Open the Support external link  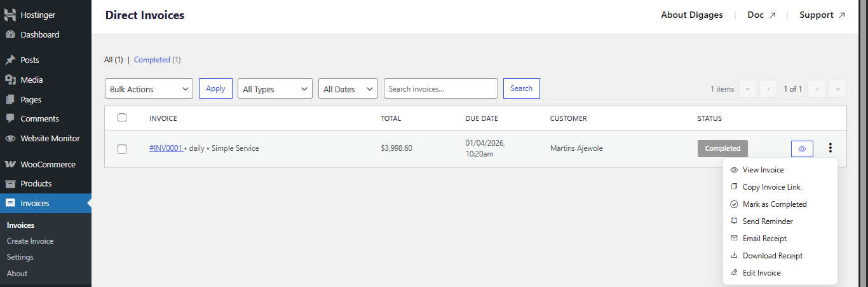822,15
